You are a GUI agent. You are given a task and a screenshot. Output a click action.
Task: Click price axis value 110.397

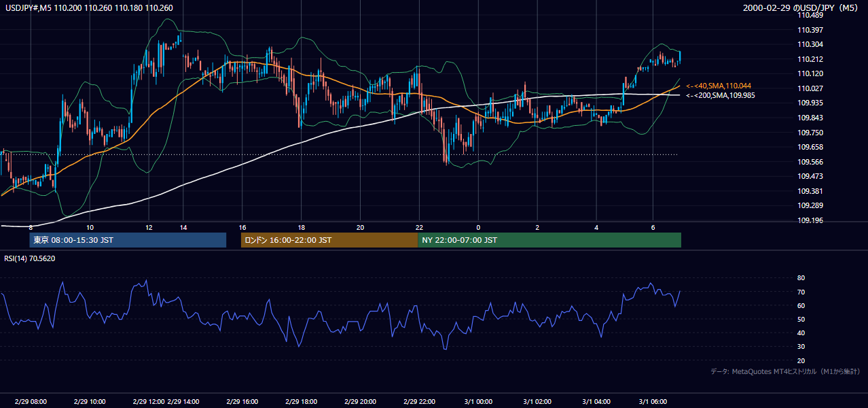click(x=810, y=30)
